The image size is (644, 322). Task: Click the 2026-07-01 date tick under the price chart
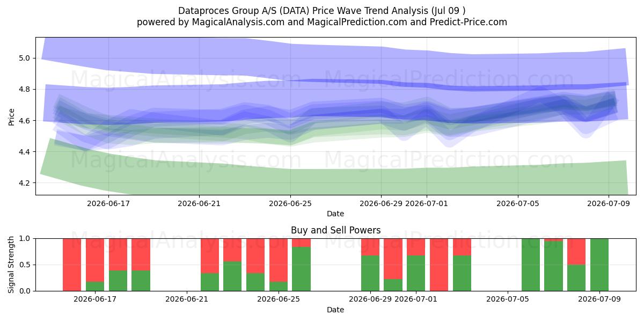[427, 203]
